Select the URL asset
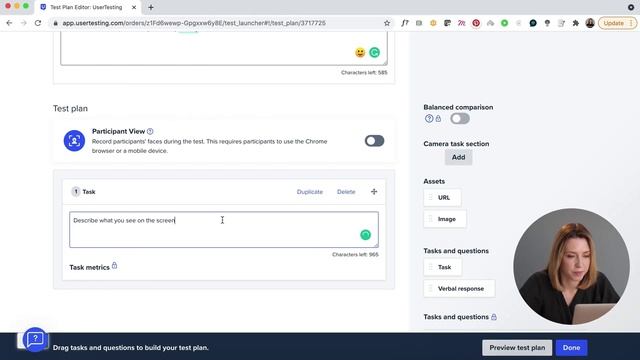The image size is (640, 360). coord(442,198)
